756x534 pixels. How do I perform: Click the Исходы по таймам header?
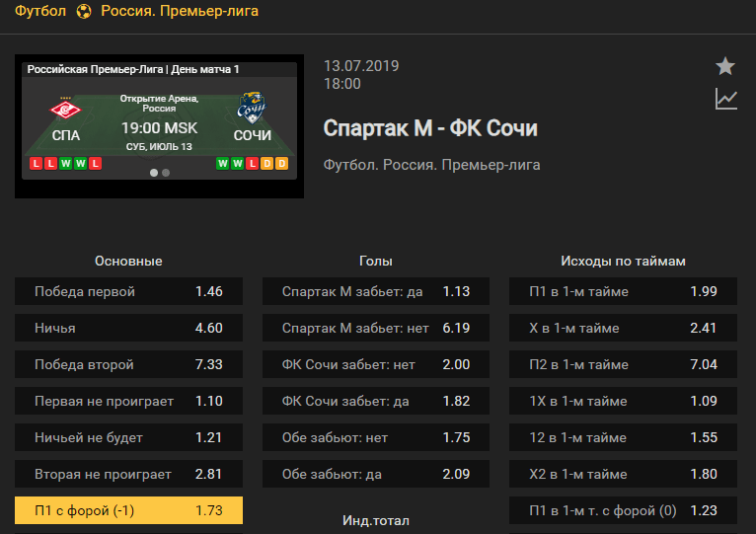pyautogui.click(x=623, y=261)
